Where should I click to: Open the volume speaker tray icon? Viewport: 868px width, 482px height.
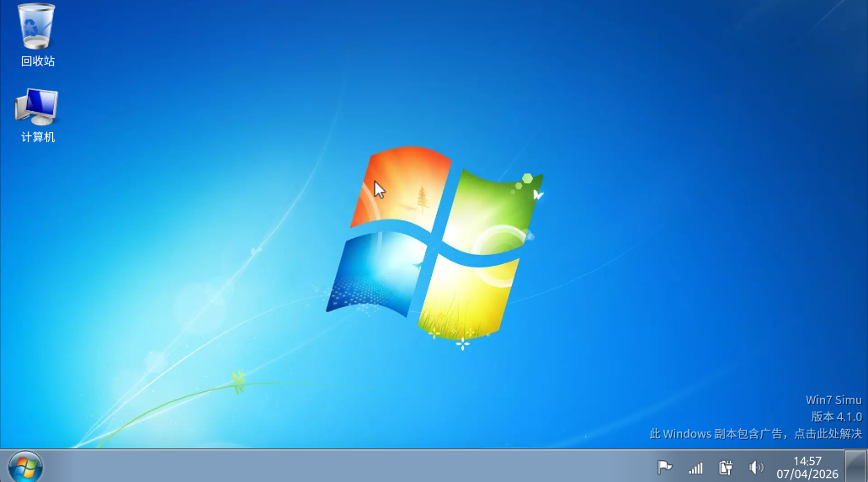756,467
